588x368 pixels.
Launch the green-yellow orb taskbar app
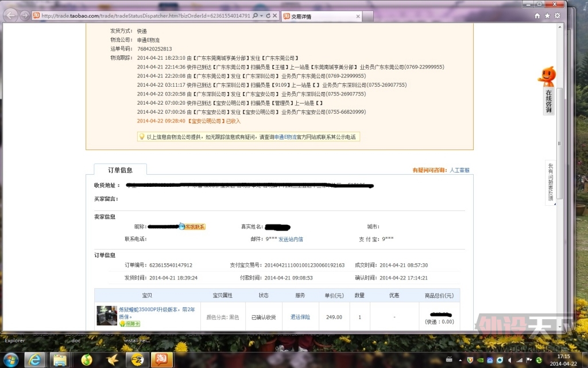pos(87,360)
